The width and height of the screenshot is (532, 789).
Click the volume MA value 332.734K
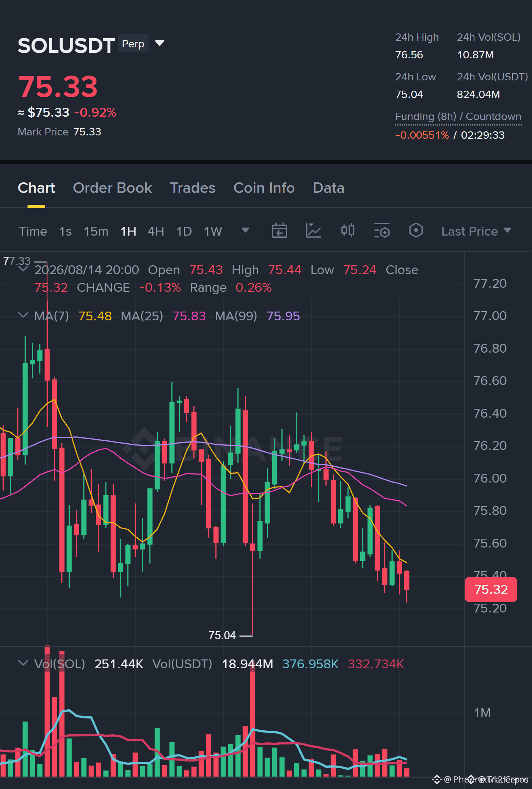coord(376,664)
